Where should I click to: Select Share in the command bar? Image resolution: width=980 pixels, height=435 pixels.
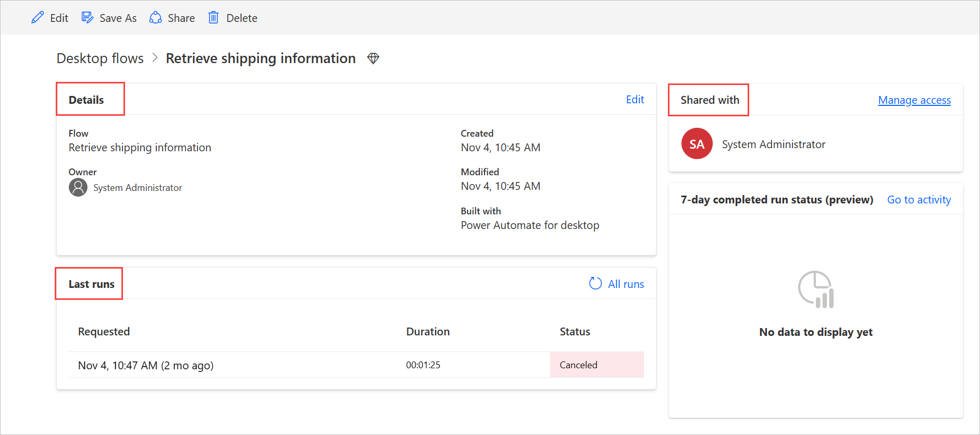pyautogui.click(x=181, y=18)
